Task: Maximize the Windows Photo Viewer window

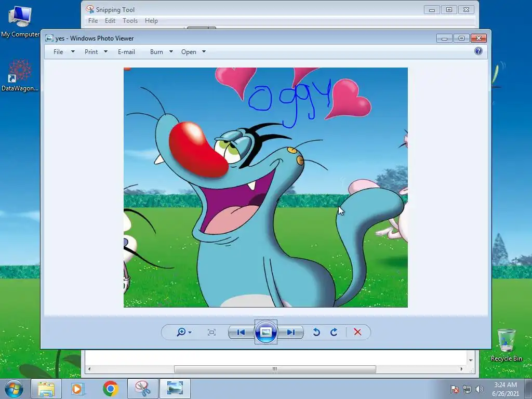Action: click(461, 38)
